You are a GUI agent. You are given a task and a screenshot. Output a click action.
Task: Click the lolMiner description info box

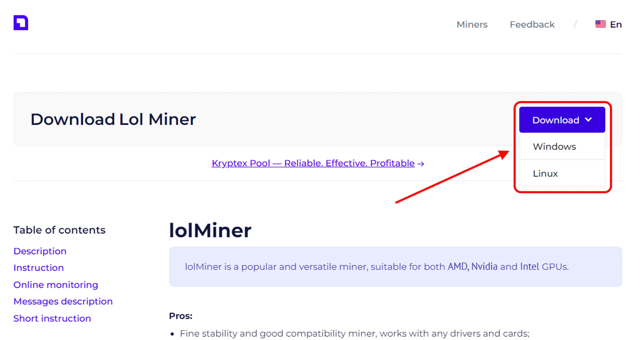tap(395, 267)
